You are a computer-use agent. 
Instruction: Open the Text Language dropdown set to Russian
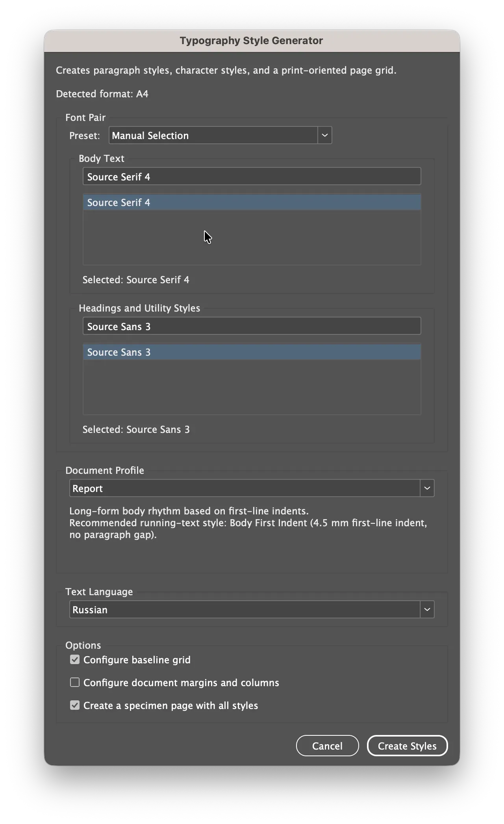click(252, 610)
